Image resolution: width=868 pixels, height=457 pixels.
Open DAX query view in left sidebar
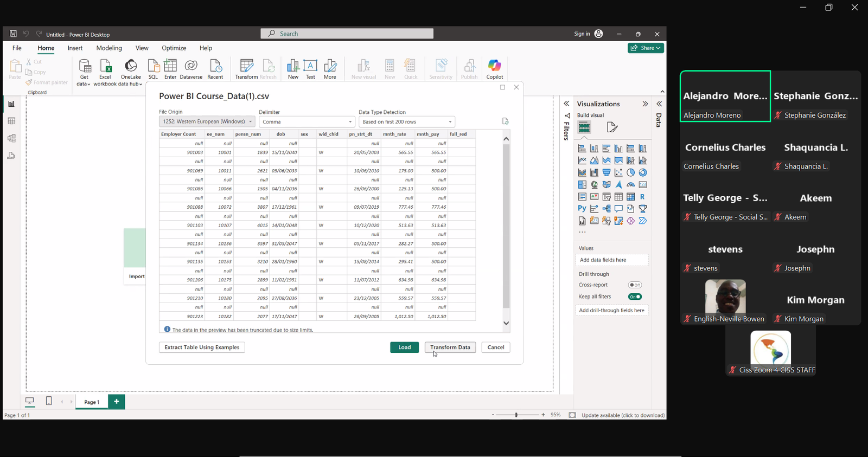click(x=11, y=156)
